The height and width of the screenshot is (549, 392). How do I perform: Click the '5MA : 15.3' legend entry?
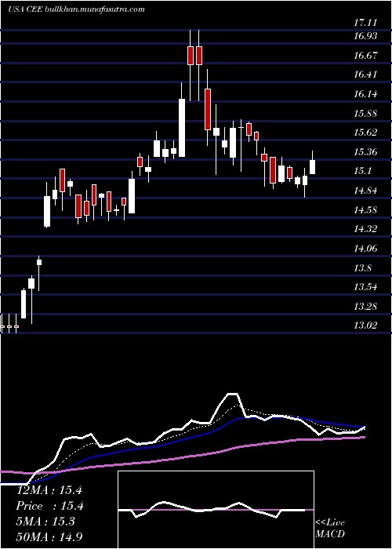(45, 522)
